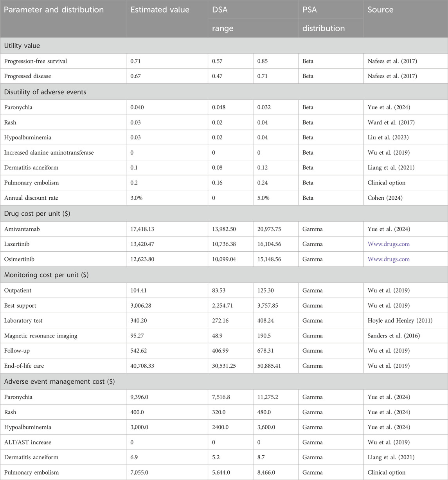
Task: Select 'Drug cost per unit ($)' heading
Action: (38, 213)
